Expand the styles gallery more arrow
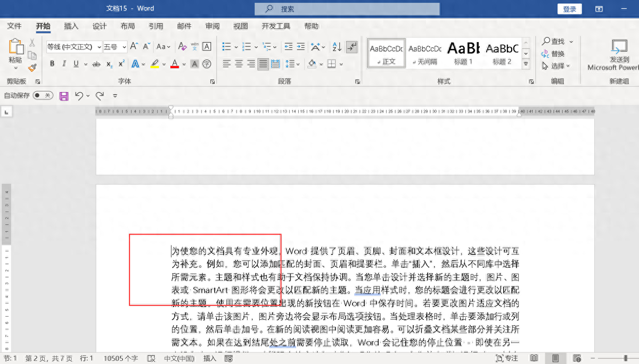The image size is (639, 364). coord(526,64)
